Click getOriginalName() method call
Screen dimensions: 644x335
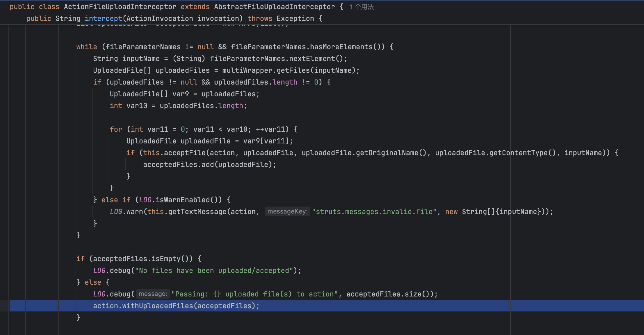(391, 153)
